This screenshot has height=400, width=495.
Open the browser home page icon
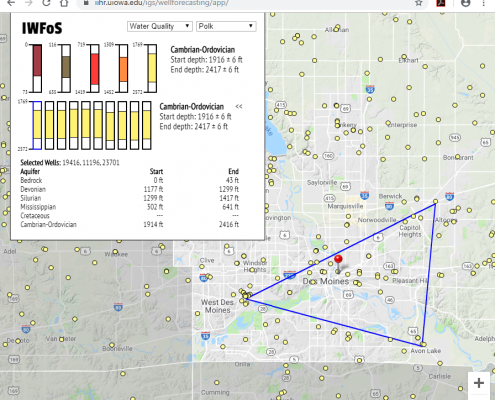pos(64,3)
